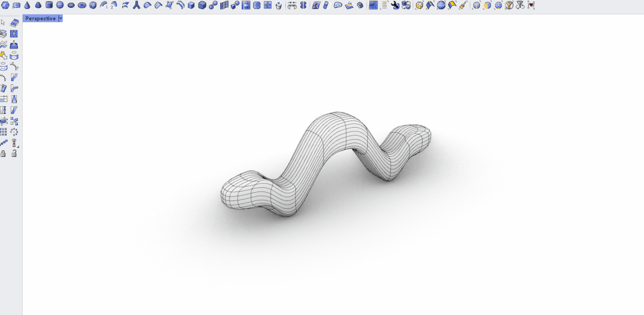This screenshot has width=644, height=315.
Task: Select the yellow box selection icon
Action: 420,5
